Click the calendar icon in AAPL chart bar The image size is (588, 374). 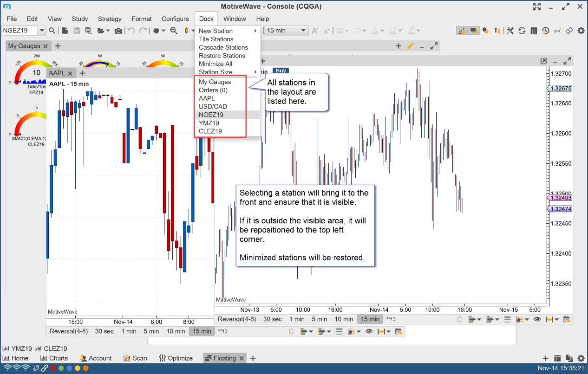point(399,331)
